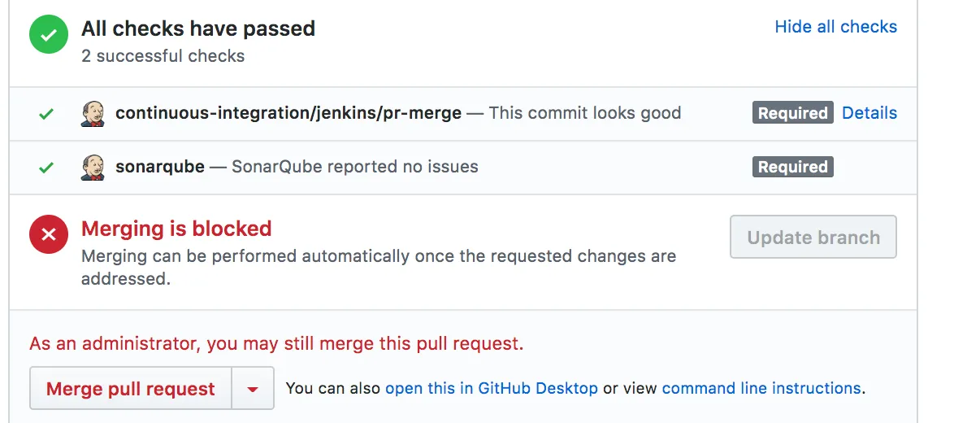Screen dimensions: 980x423
Task: Click the Required badge on the sonarqube row
Action: click(792, 168)
